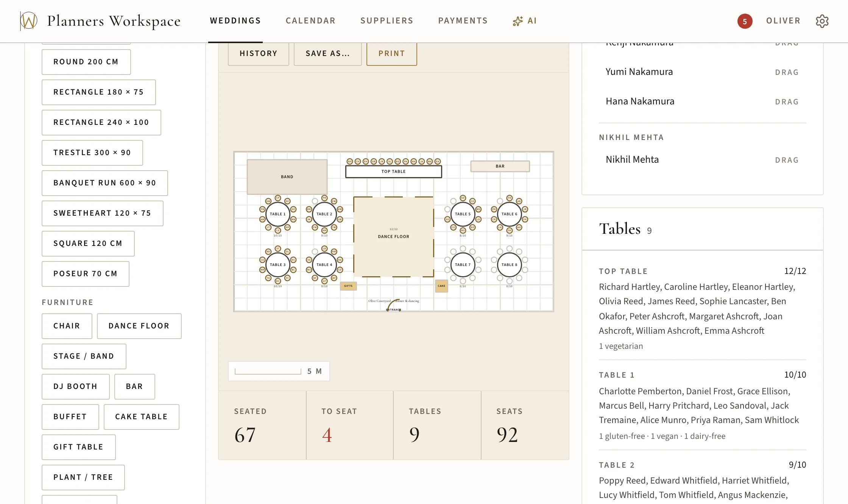This screenshot has height=504, width=848.
Task: Add a Trestle 300 × 90 table
Action: pos(92,153)
